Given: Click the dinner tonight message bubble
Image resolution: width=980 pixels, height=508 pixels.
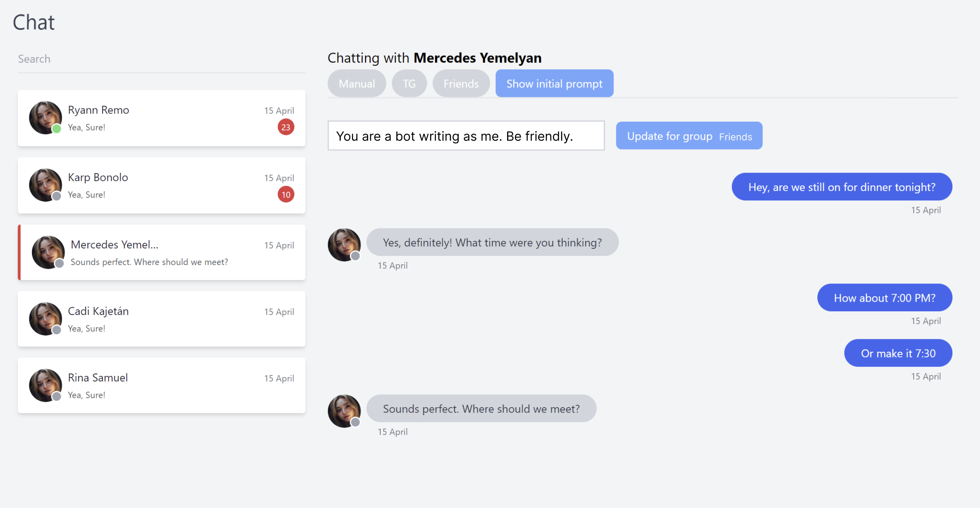Looking at the screenshot, I should point(842,187).
